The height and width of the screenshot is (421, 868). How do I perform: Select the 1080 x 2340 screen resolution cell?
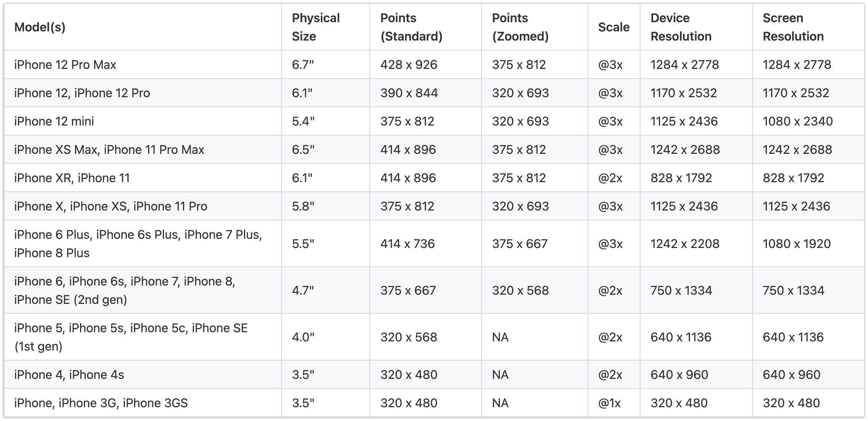pos(798,121)
